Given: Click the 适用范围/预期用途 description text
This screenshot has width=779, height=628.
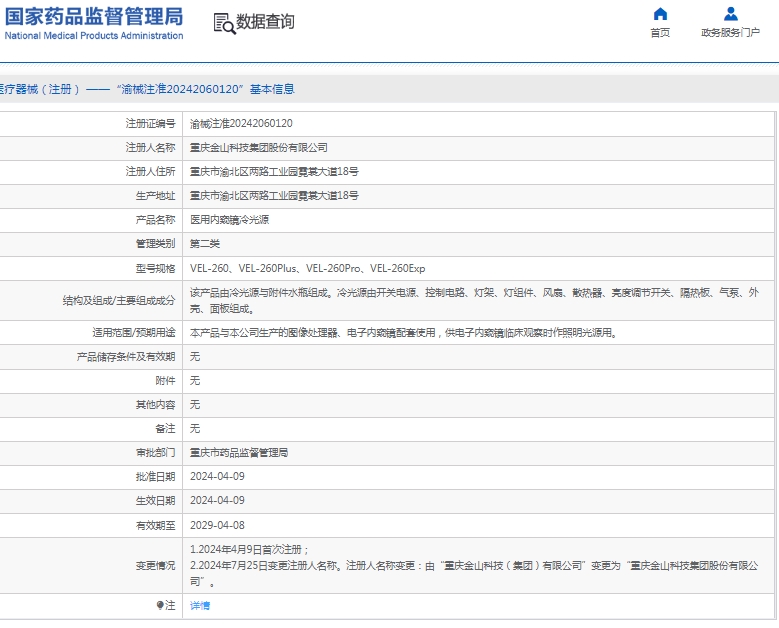Looking at the screenshot, I should coord(404,332).
